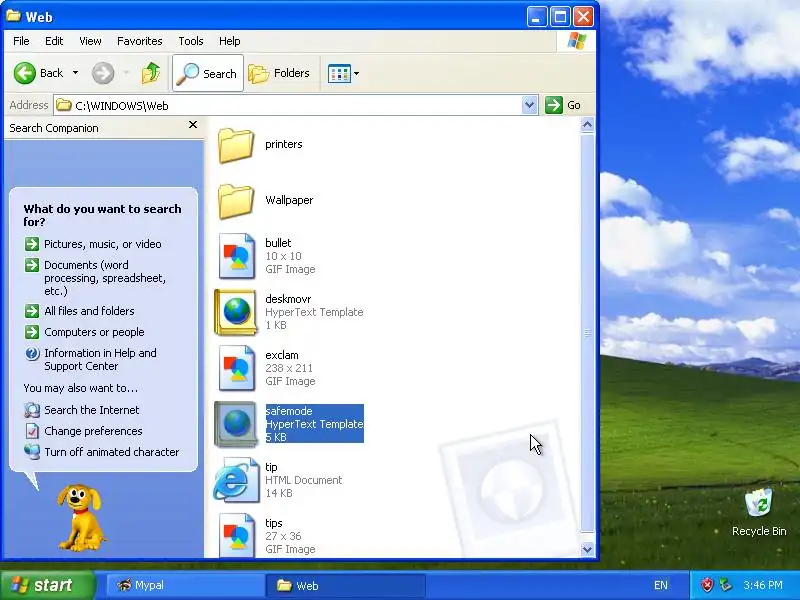Image resolution: width=800 pixels, height=600 pixels.
Task: Open the Views dropdown arrow
Action: [356, 73]
